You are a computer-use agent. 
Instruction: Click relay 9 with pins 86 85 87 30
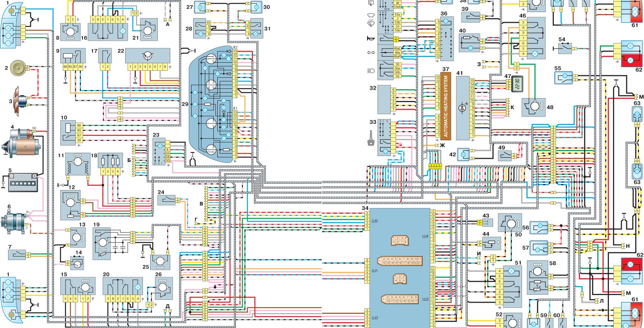[74, 59]
